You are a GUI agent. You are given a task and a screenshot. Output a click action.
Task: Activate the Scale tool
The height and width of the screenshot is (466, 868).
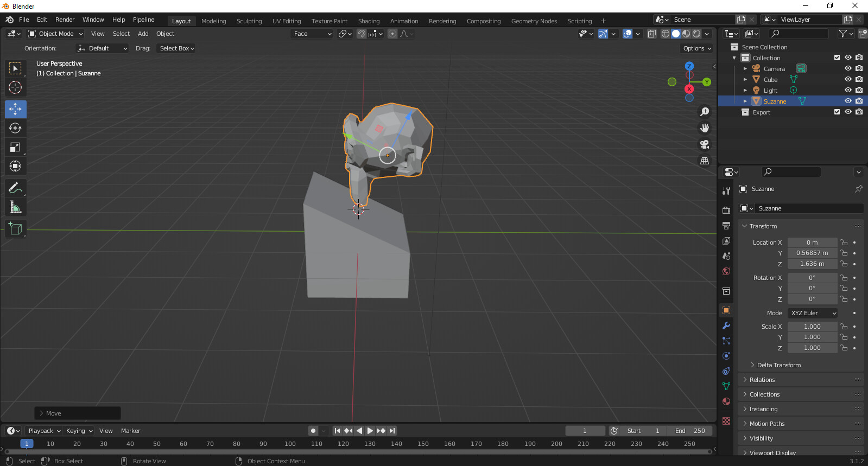(15, 147)
